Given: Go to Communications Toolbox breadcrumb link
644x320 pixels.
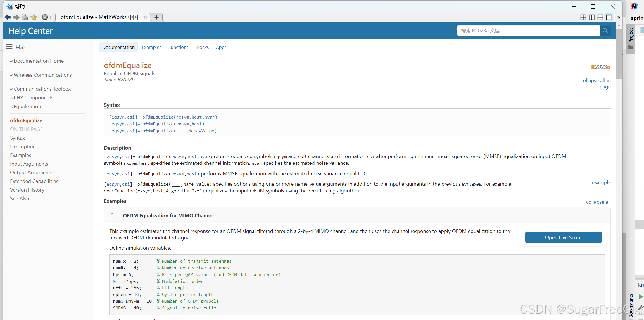Looking at the screenshot, I should point(42,89).
